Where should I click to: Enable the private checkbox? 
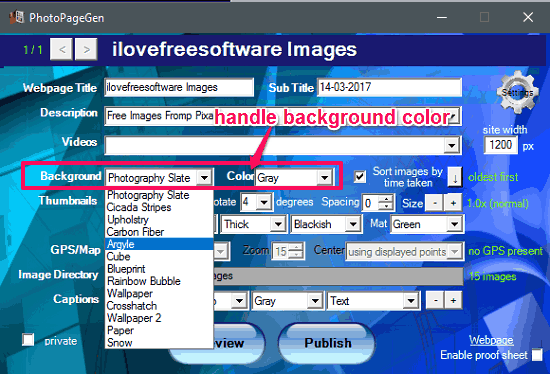(x=28, y=340)
